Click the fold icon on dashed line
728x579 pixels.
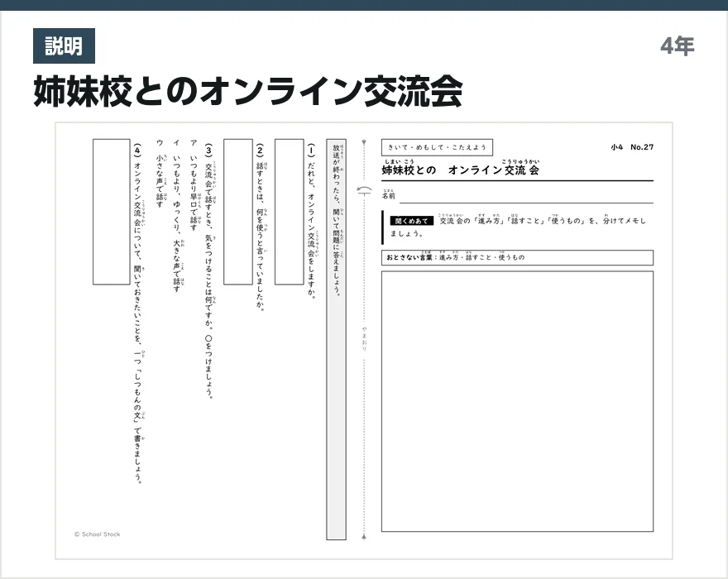364,190
